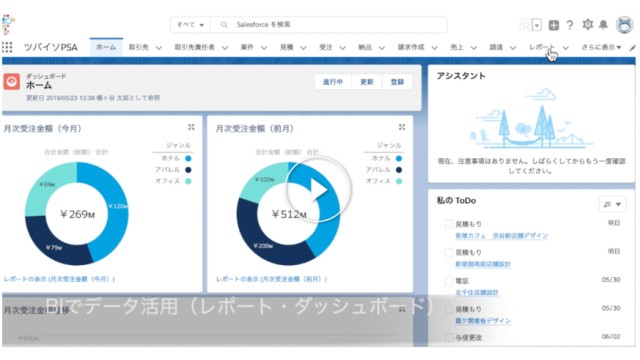Expand the 請求作成 tab chevron
This screenshot has width=640, height=360.
(434, 48)
